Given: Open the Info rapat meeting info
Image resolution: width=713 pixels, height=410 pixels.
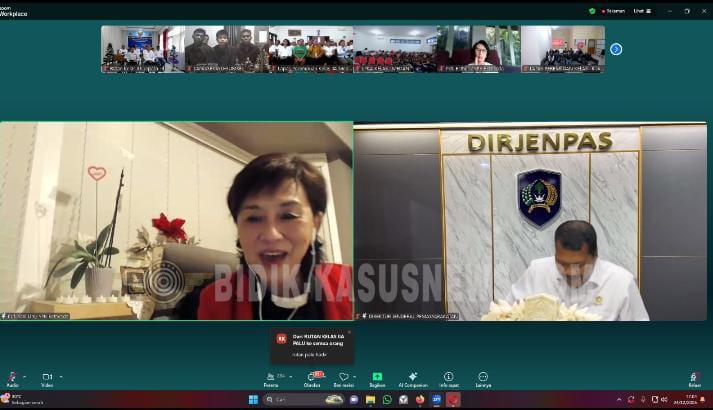Looking at the screenshot, I should 448,378.
